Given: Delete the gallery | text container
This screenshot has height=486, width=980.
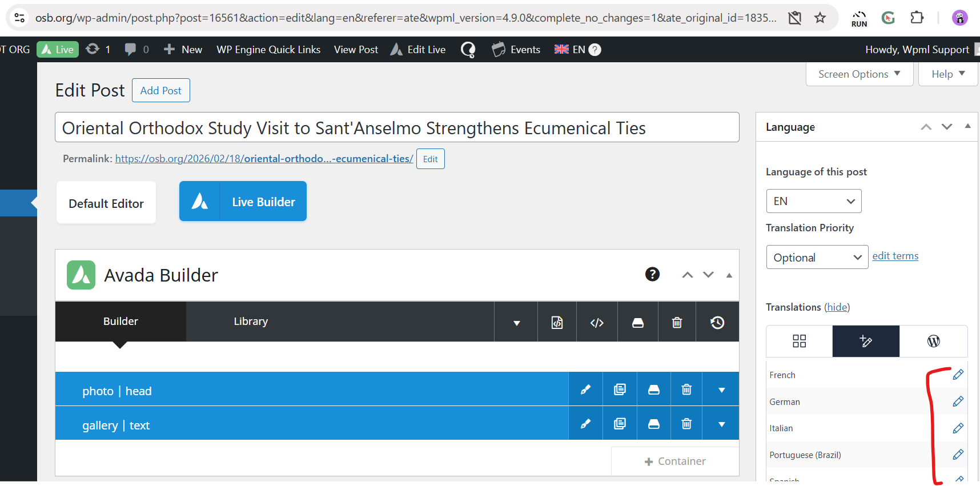Looking at the screenshot, I should [686, 424].
